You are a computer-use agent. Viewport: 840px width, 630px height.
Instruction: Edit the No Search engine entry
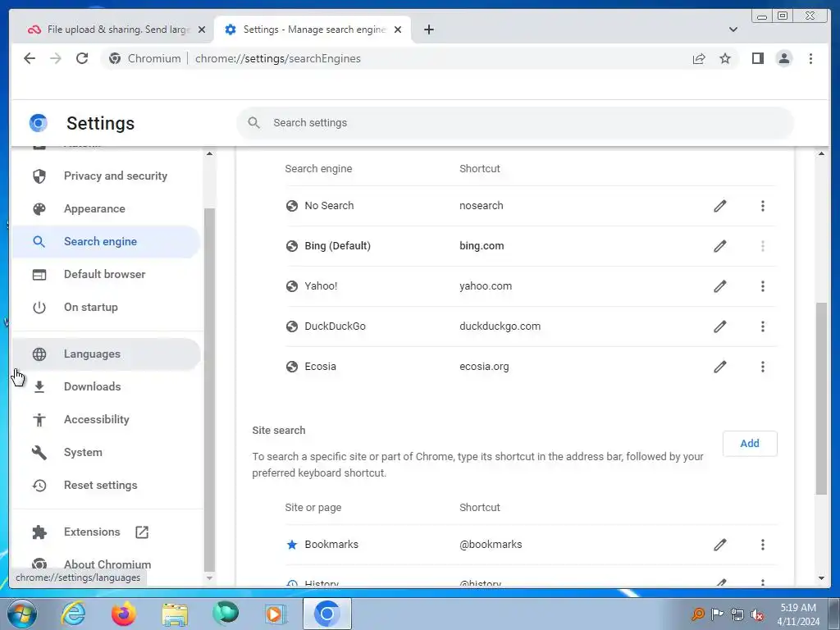720,206
